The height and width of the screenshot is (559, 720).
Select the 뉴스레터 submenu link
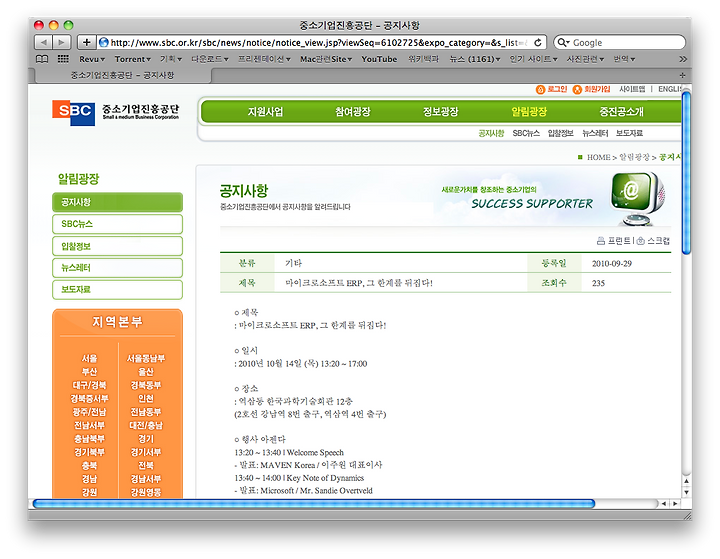pos(595,133)
